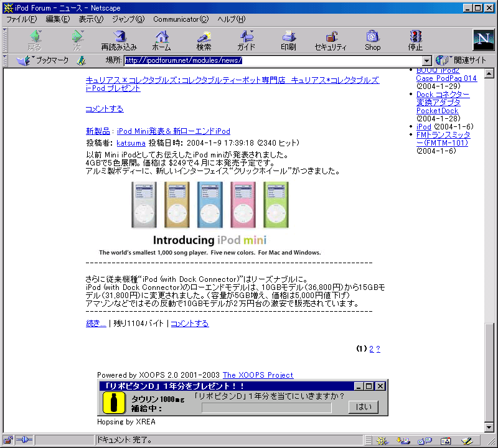Open the ヘルプ(H) menu
498x448 pixels.
point(231,19)
